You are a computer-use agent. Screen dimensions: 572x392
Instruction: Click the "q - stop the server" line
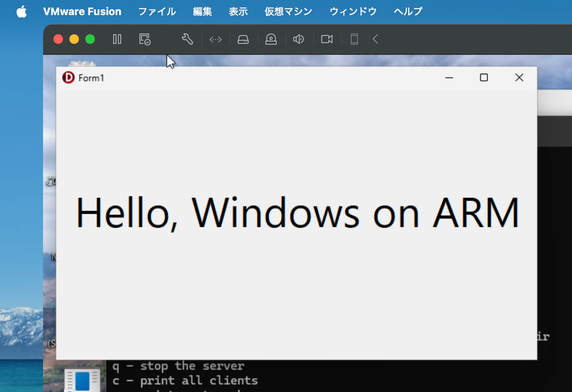coord(178,366)
